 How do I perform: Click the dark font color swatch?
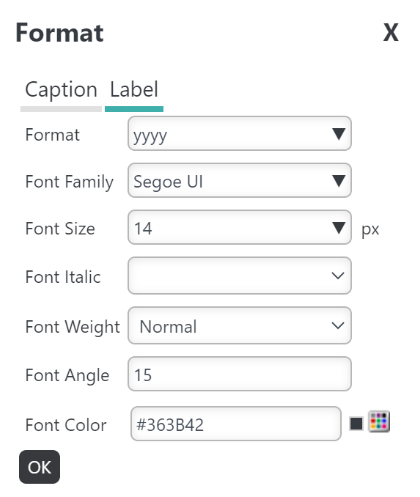(356, 424)
